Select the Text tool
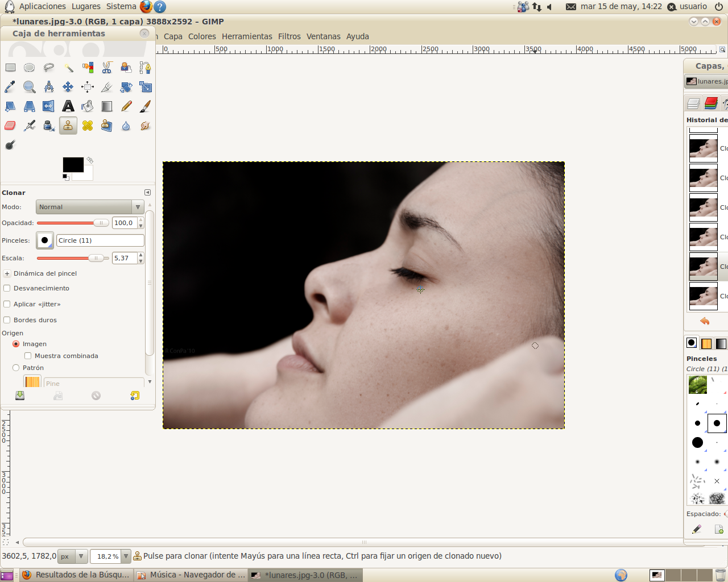The image size is (728, 582). click(68, 106)
